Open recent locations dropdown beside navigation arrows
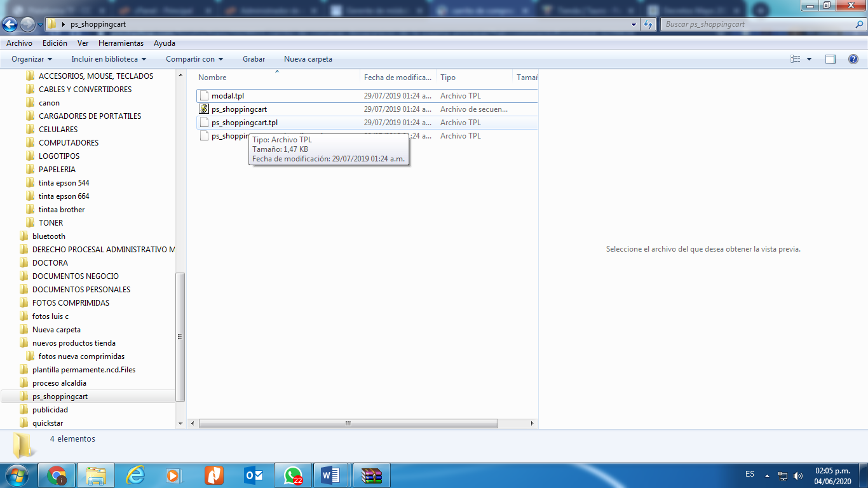The width and height of the screenshot is (868, 488). coord(40,25)
